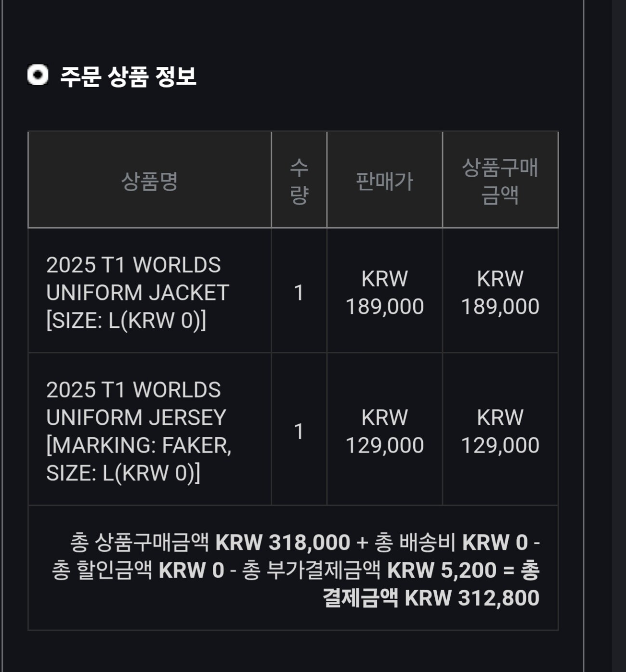
Task: Click the 주문 상품 정보 section heading
Action: pyautogui.click(x=128, y=77)
